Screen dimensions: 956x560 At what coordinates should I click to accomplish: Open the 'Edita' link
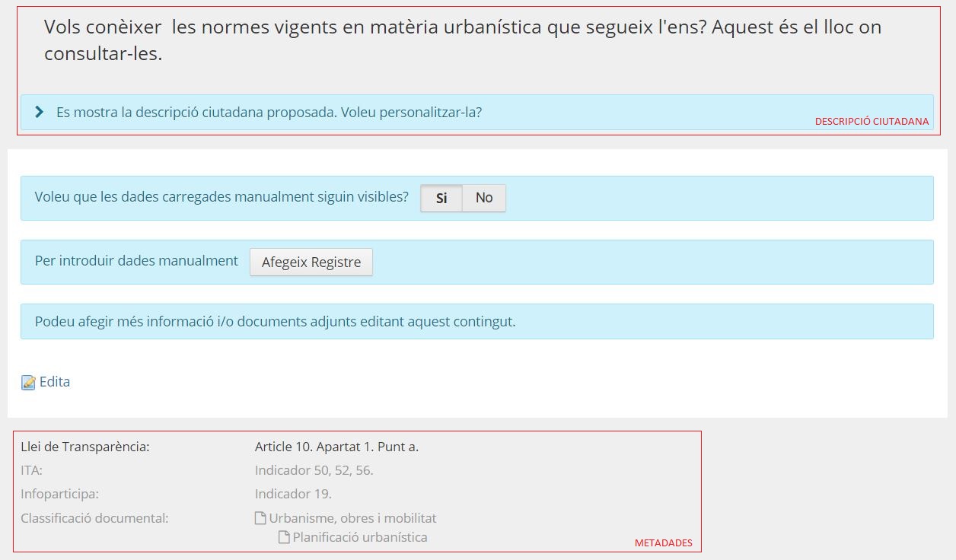tap(55, 382)
